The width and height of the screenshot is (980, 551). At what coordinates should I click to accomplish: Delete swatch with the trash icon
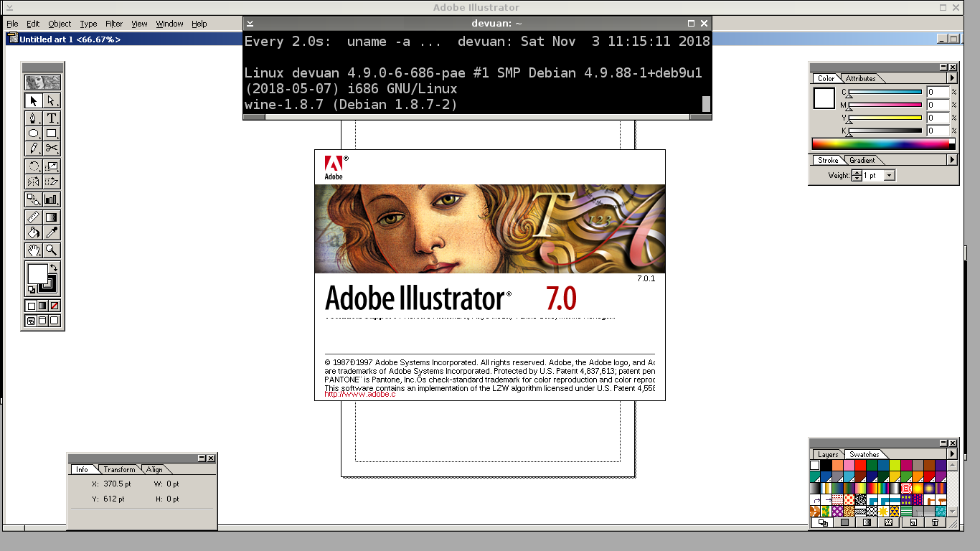tap(935, 522)
